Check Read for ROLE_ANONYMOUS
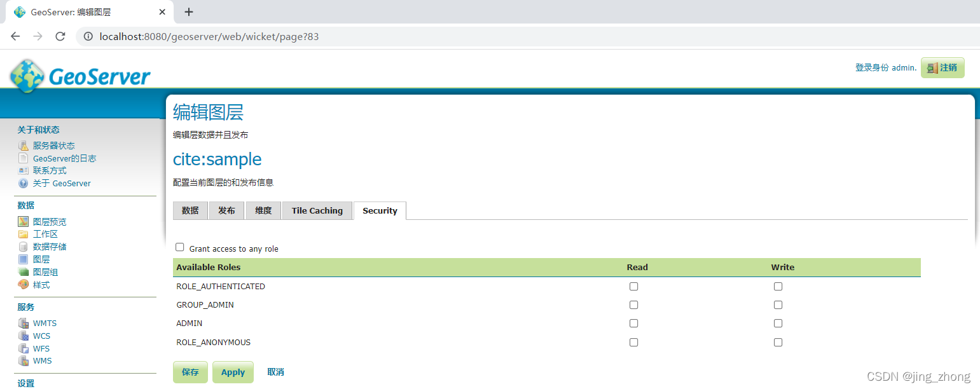This screenshot has height=389, width=980. pyautogui.click(x=633, y=342)
